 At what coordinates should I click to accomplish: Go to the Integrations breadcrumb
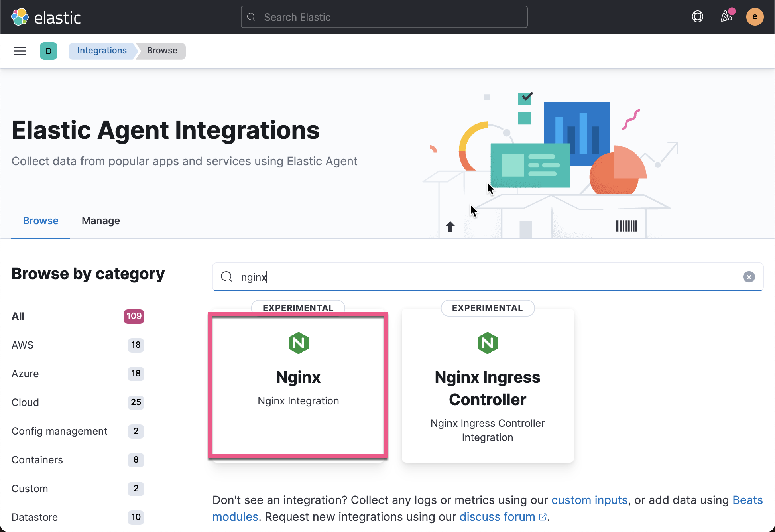pyautogui.click(x=102, y=51)
